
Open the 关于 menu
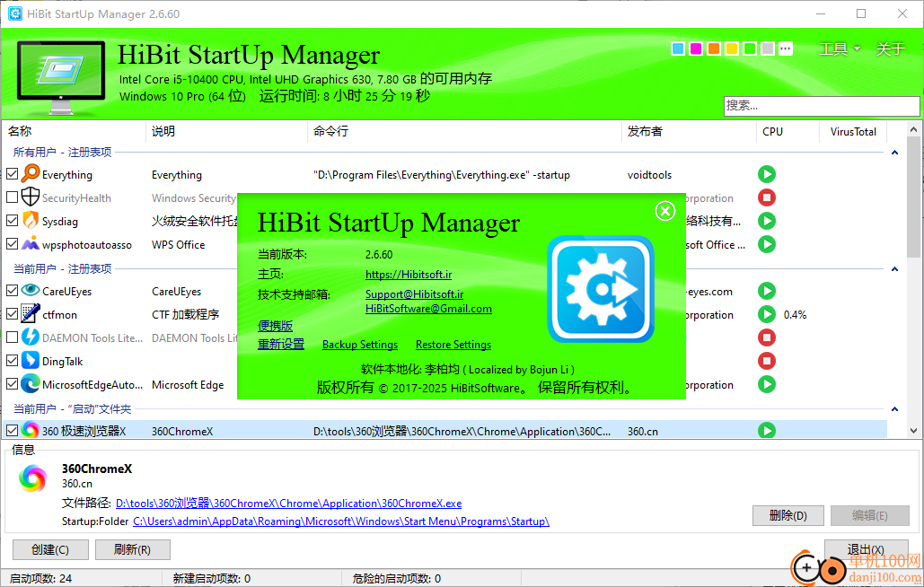890,48
